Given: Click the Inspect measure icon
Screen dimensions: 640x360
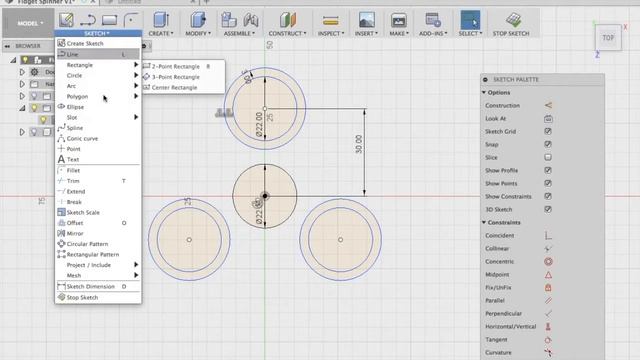Looking at the screenshot, I should tap(331, 20).
